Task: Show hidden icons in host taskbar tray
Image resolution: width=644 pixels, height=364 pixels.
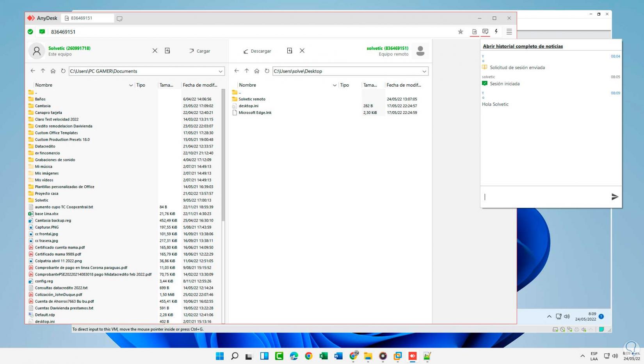Action: [x=583, y=356]
